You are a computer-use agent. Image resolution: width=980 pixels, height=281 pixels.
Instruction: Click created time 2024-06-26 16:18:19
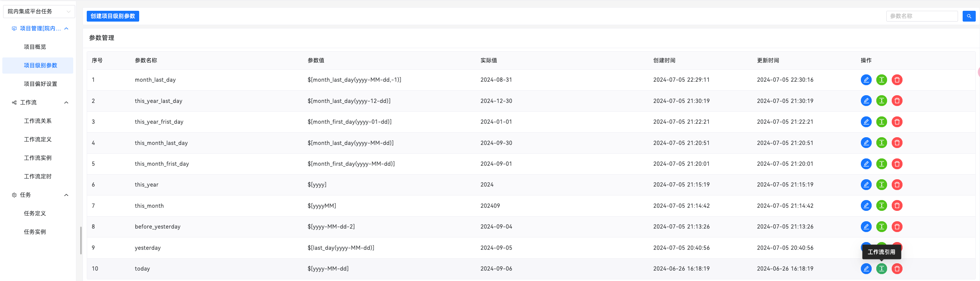(x=681, y=269)
